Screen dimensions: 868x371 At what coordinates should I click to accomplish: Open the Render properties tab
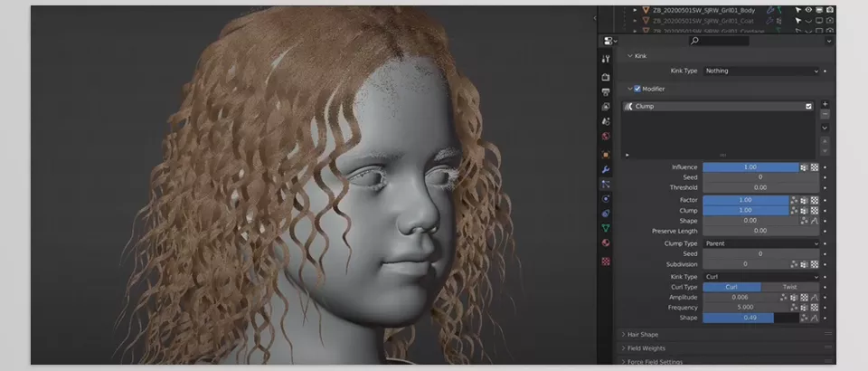[606, 77]
